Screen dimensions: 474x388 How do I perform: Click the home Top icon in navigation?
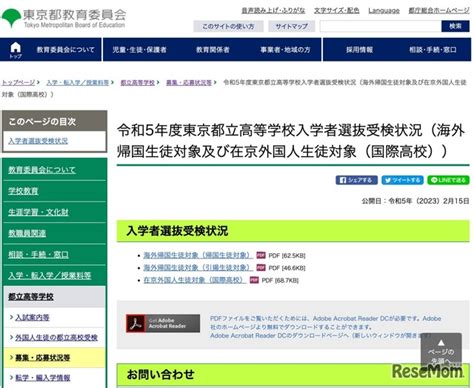[x=15, y=50]
